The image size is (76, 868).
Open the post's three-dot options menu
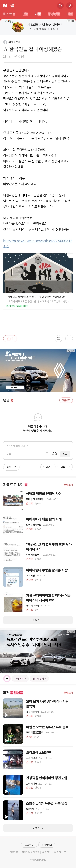pyautogui.click(x=72, y=43)
